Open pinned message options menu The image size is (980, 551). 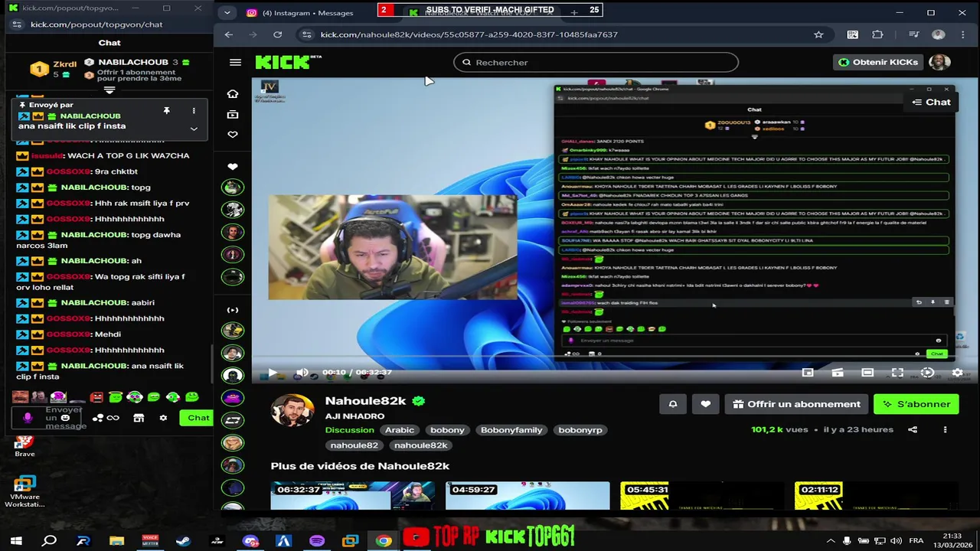(x=194, y=111)
